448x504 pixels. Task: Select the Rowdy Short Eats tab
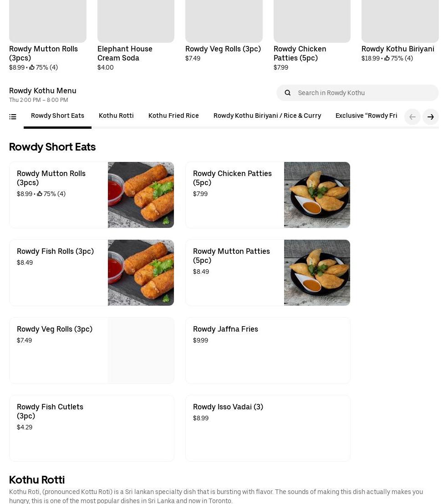(57, 116)
